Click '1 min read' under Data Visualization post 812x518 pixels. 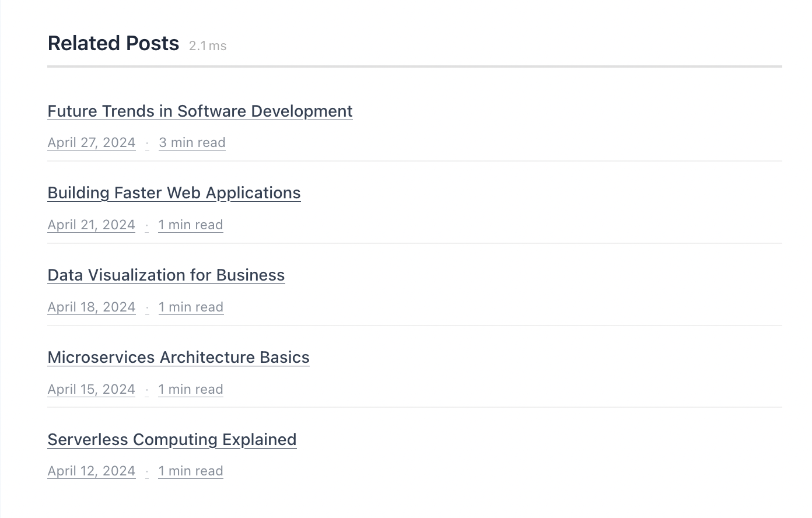191,307
